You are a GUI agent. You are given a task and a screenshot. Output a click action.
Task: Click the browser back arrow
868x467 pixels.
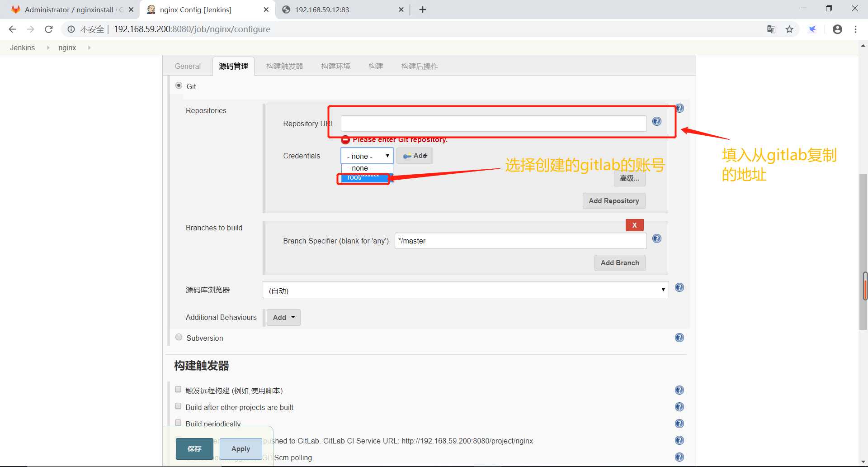12,29
